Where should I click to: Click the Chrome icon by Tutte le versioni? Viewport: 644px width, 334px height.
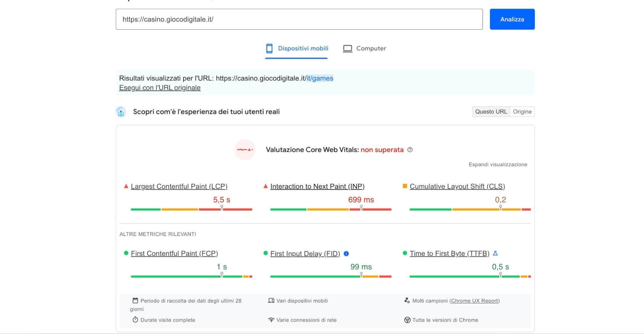[x=407, y=320]
